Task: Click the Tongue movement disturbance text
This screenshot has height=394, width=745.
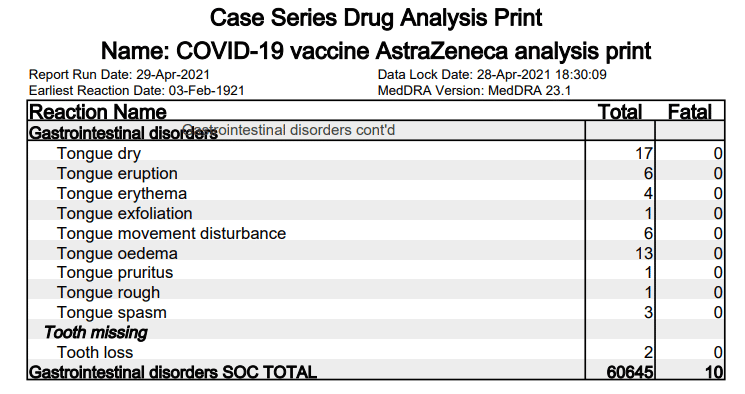Action: (172, 233)
